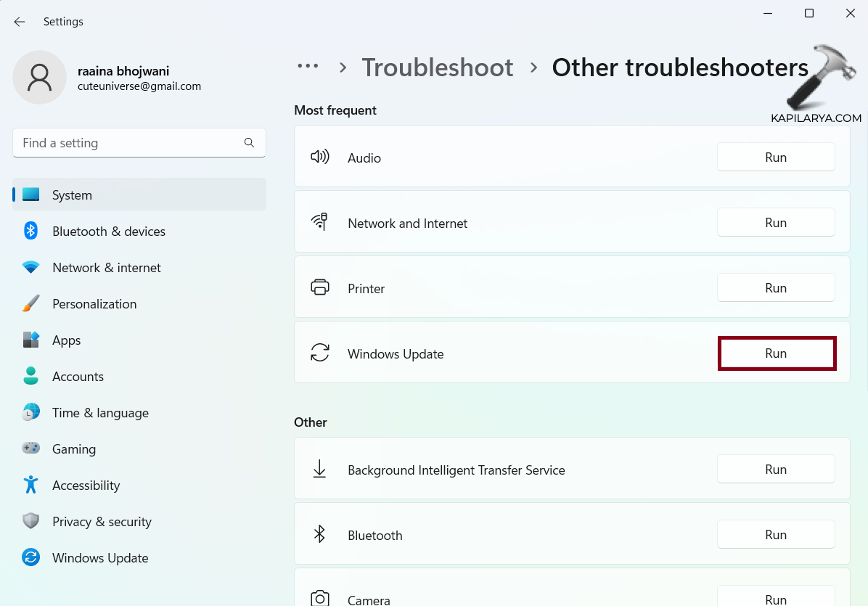868x606 pixels.
Task: Run the Audio troubleshooter
Action: coord(776,157)
